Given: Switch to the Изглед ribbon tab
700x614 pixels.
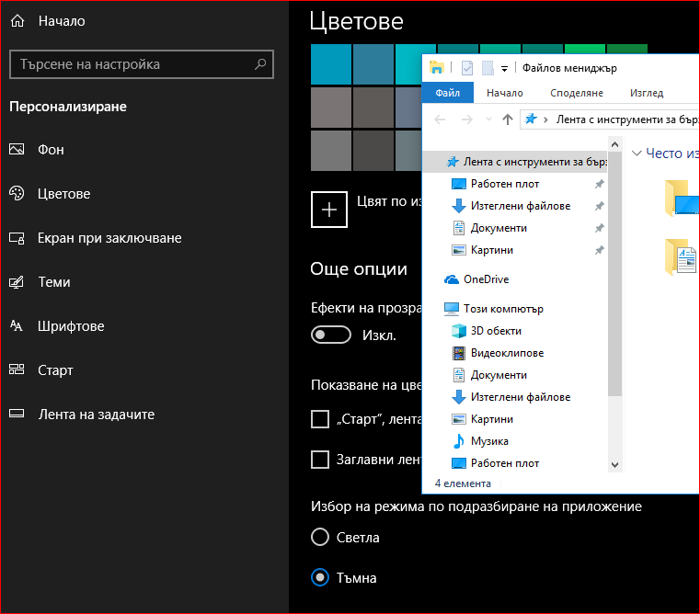Looking at the screenshot, I should pyautogui.click(x=647, y=93).
